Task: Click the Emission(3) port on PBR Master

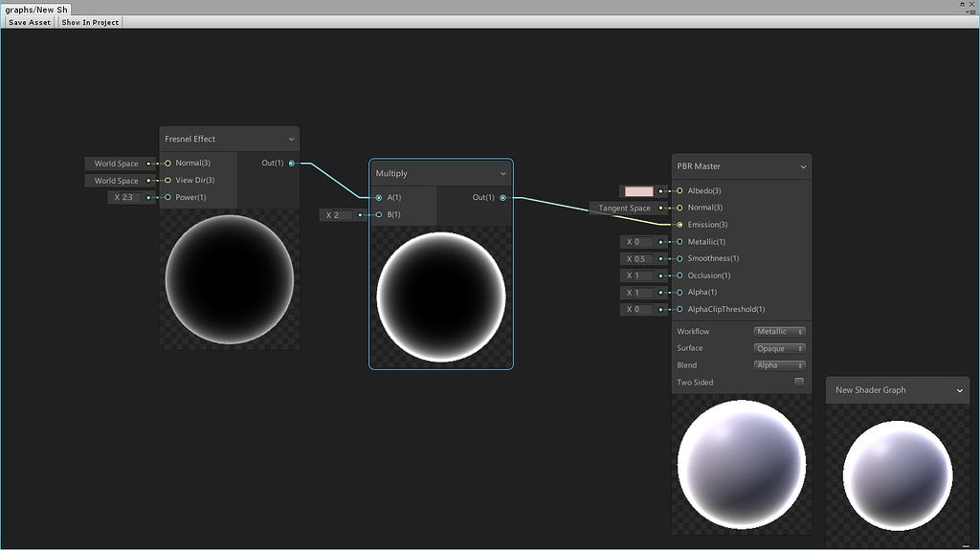Action: tap(679, 225)
